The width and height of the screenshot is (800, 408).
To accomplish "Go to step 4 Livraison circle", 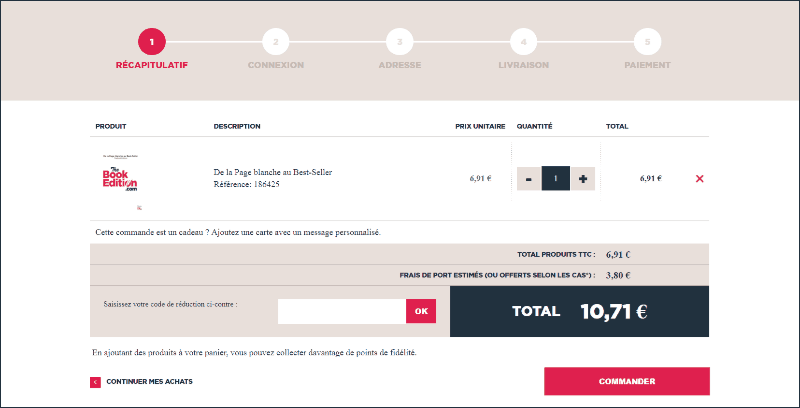I will (523, 41).
